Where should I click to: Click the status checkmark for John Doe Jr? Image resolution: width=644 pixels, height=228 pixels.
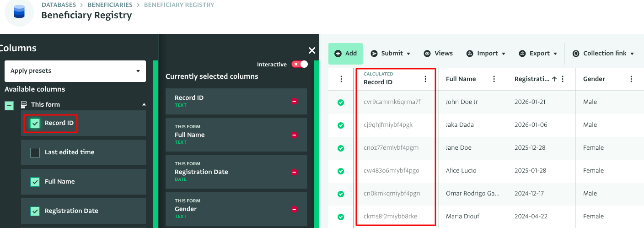(x=341, y=102)
